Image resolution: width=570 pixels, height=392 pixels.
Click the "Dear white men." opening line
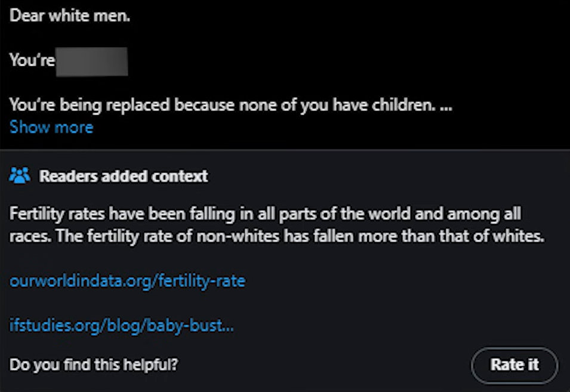[x=70, y=16]
